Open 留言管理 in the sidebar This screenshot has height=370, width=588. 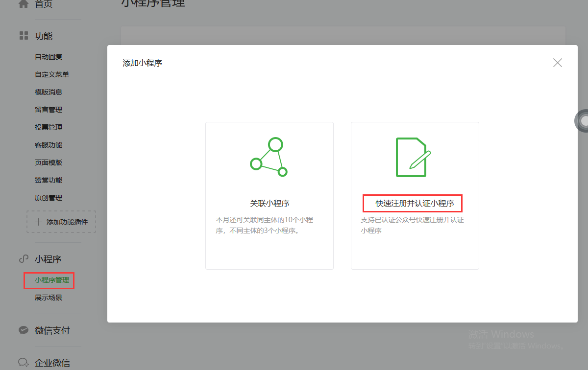pos(49,110)
